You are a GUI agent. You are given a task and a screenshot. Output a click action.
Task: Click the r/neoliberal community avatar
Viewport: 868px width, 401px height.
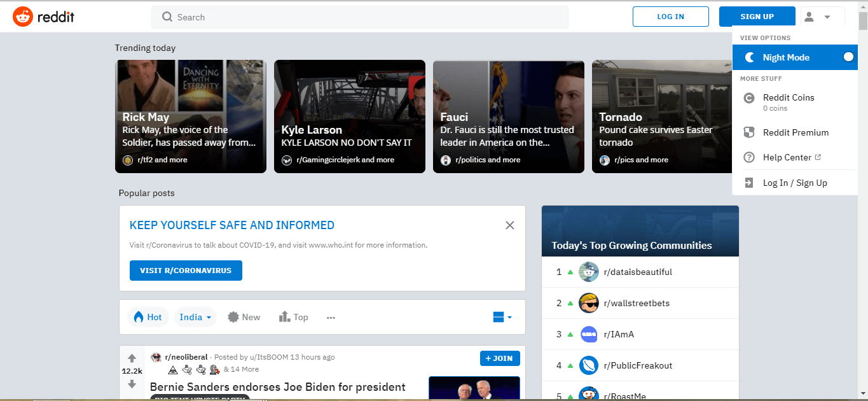coord(156,357)
